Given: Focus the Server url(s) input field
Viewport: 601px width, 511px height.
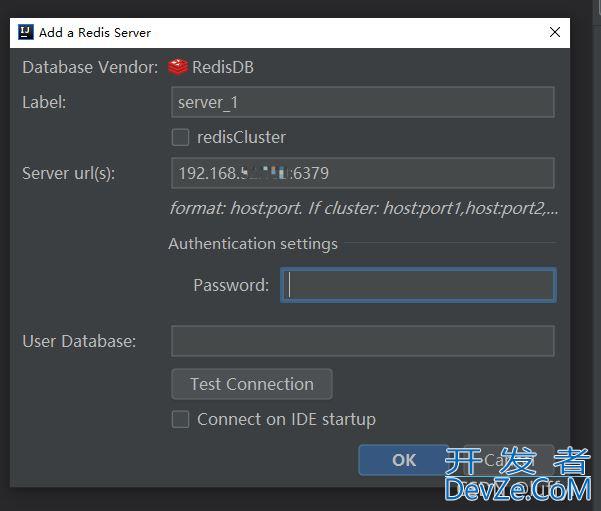Looking at the screenshot, I should [x=363, y=173].
